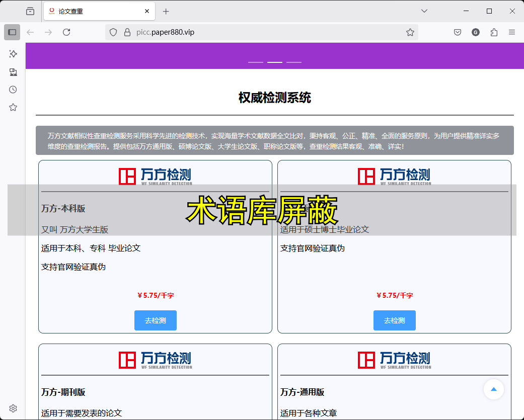Click the 万方-通用版 title
Viewport: 524px width, 420px height.
click(x=302, y=392)
